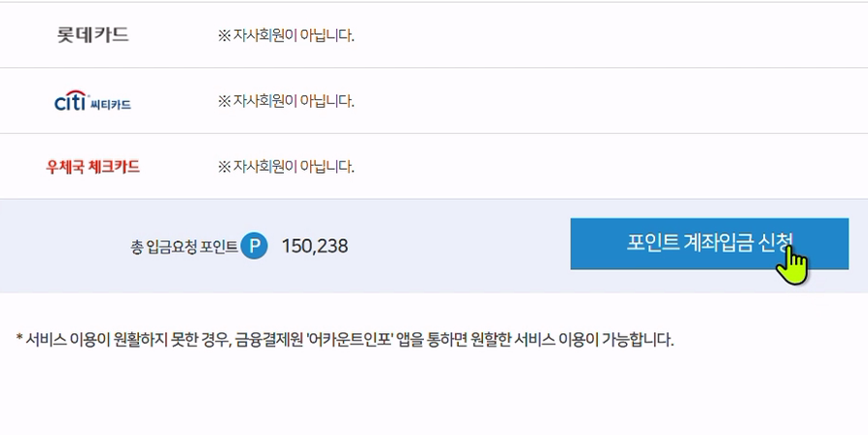Click the blue P point icon
This screenshot has height=435, width=868.
(254, 246)
